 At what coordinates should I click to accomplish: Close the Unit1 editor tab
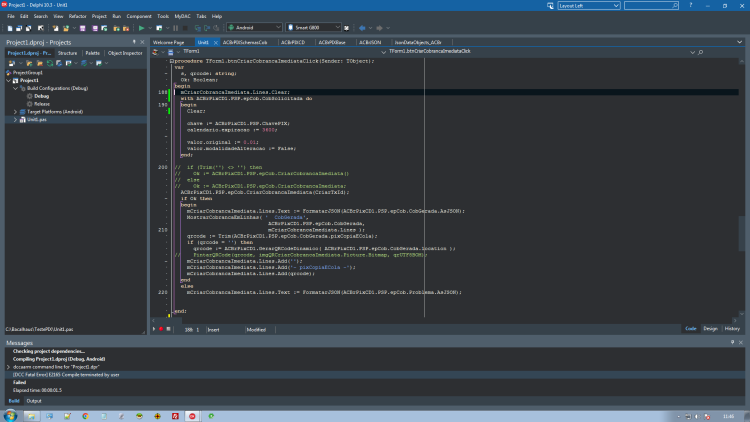click(216, 43)
